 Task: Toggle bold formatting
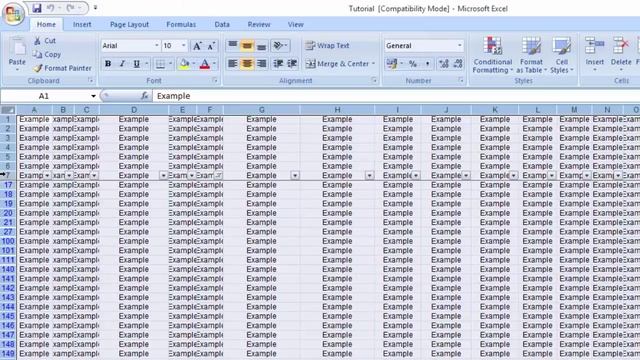(x=108, y=64)
